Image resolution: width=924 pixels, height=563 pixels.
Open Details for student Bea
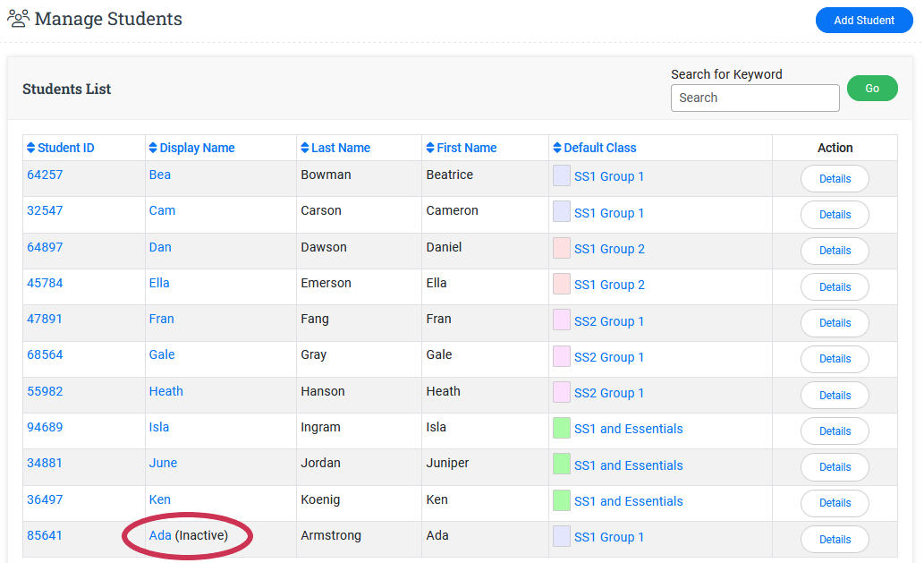(x=834, y=179)
